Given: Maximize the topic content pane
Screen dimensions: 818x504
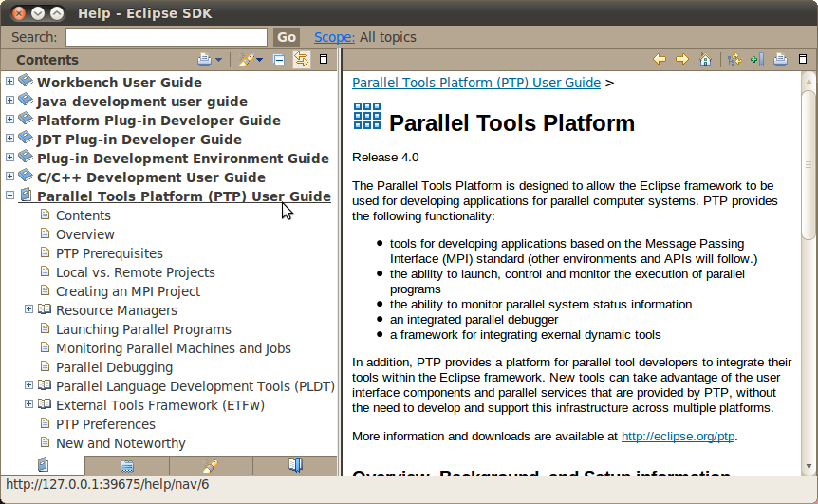Looking at the screenshot, I should pyautogui.click(x=803, y=60).
